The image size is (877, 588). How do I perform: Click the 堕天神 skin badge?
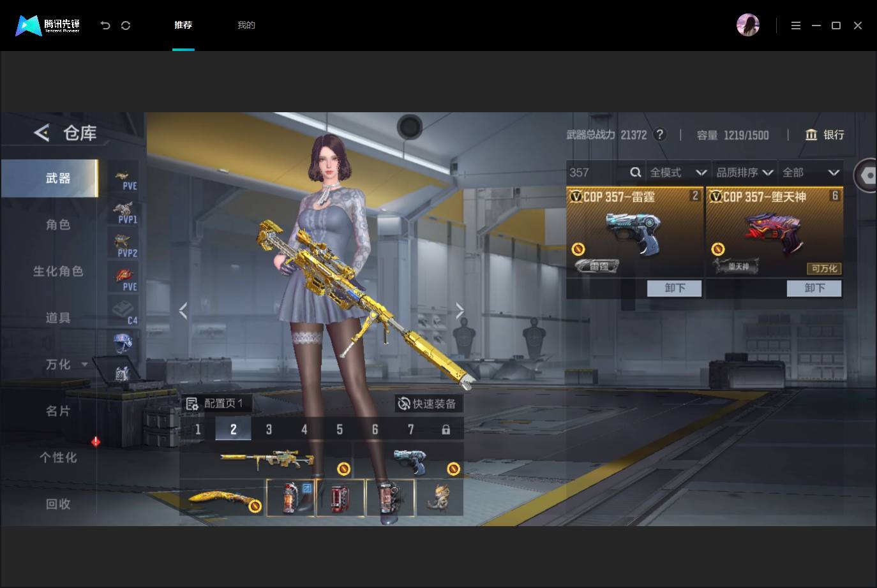coord(737,266)
